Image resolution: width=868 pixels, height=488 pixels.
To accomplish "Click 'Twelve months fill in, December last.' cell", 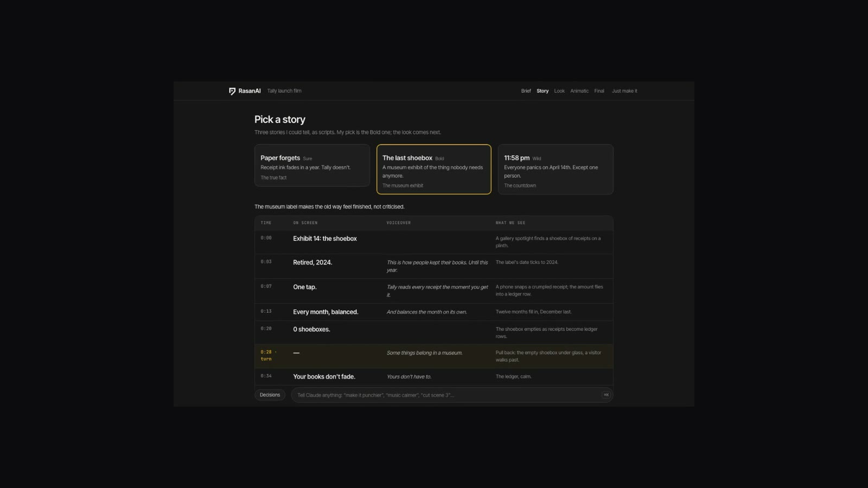I will tap(533, 312).
